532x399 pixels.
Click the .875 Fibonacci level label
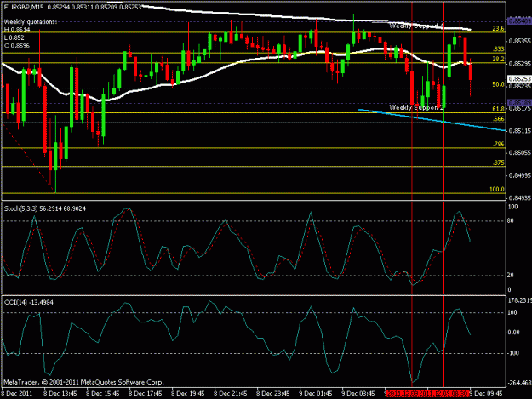[499, 163]
